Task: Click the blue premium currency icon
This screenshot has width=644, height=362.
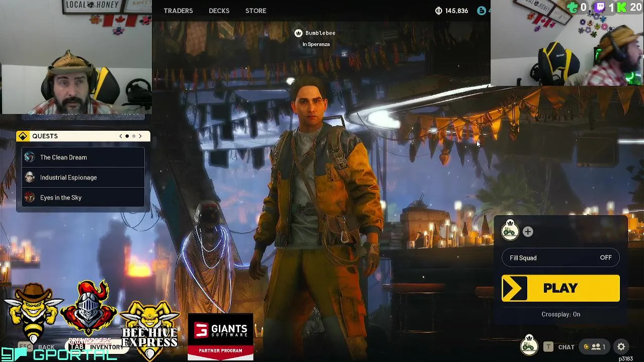Action: pyautogui.click(x=481, y=11)
